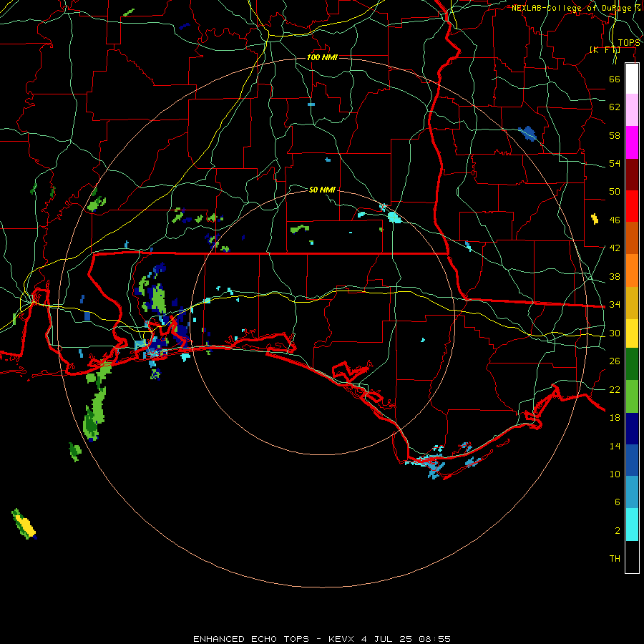
Task: Select the navy blue legend swatch
Action: click(632, 429)
